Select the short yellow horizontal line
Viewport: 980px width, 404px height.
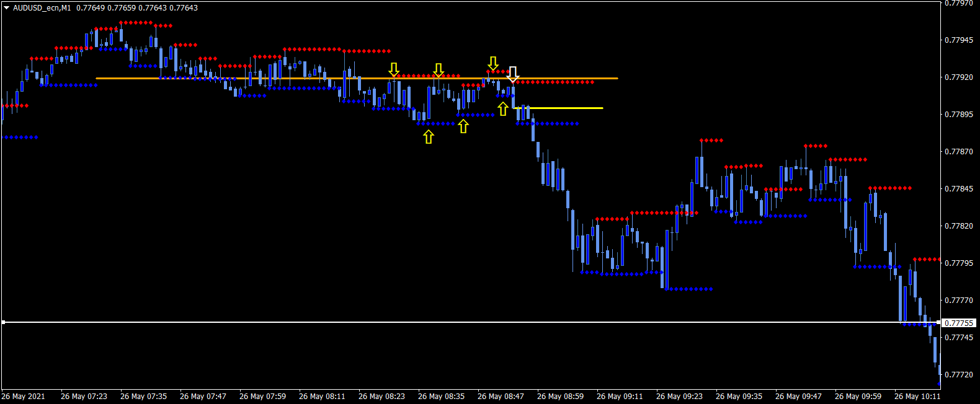point(558,108)
